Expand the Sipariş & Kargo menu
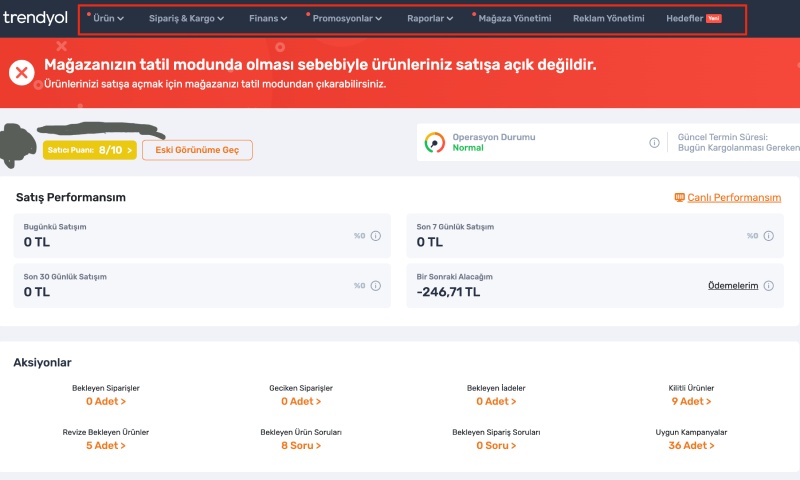The image size is (800, 480). tap(186, 18)
